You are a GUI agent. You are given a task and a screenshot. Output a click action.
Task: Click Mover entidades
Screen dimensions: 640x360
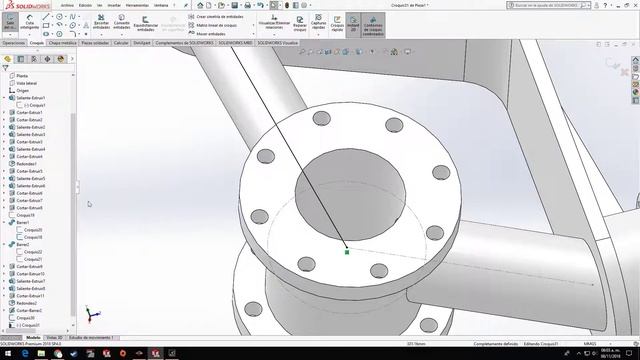207,34
